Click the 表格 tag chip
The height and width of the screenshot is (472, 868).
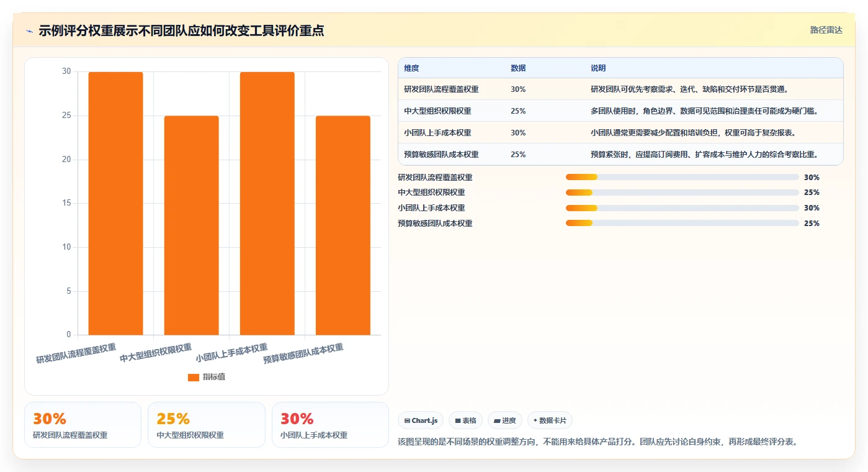[465, 420]
